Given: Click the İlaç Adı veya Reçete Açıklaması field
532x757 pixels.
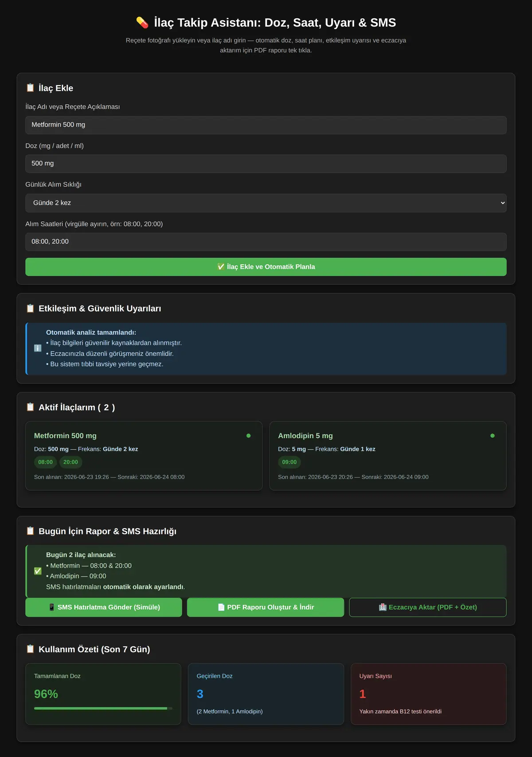Looking at the screenshot, I should (x=266, y=125).
